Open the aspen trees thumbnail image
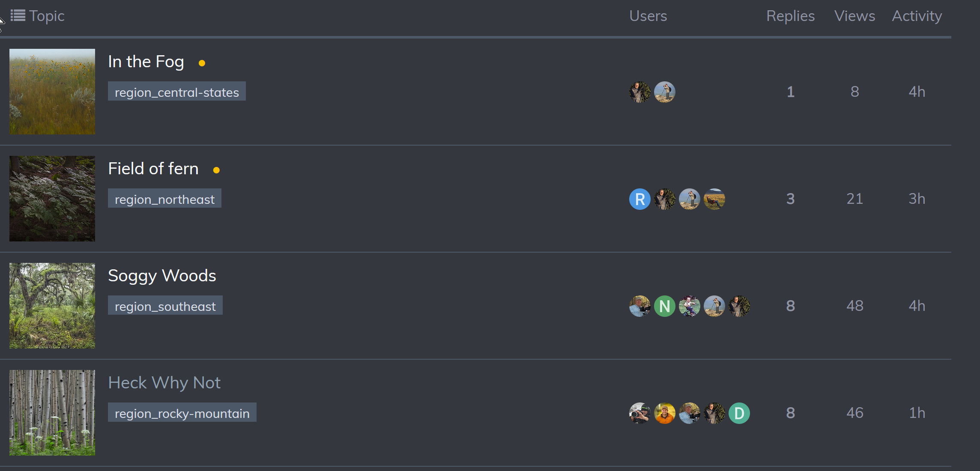 coord(52,413)
